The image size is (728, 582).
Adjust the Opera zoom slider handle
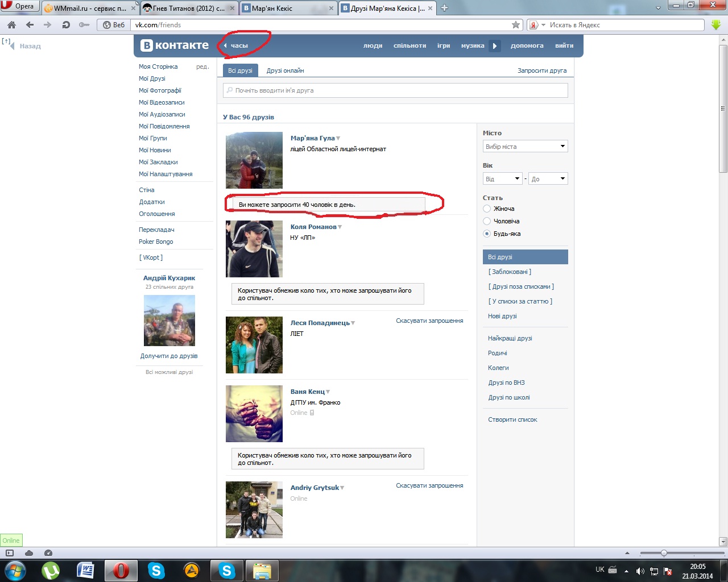click(664, 553)
